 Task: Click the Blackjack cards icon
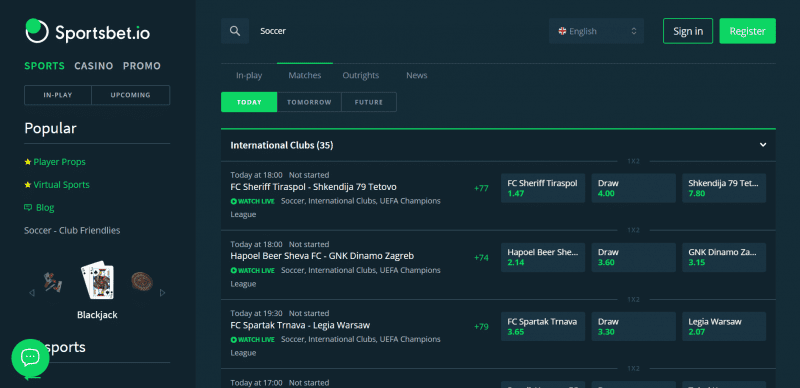point(97,280)
